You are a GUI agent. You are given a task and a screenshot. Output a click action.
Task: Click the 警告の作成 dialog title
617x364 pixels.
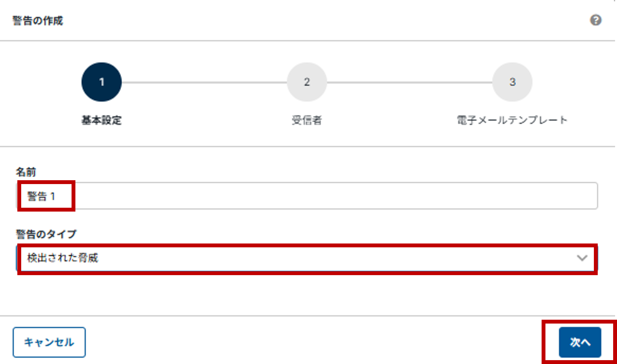(38, 21)
